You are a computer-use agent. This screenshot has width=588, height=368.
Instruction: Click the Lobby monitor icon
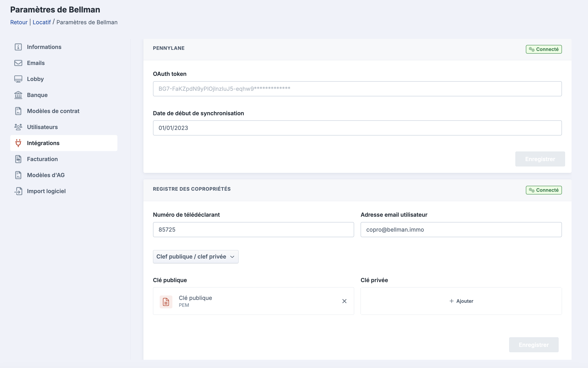[x=18, y=79]
